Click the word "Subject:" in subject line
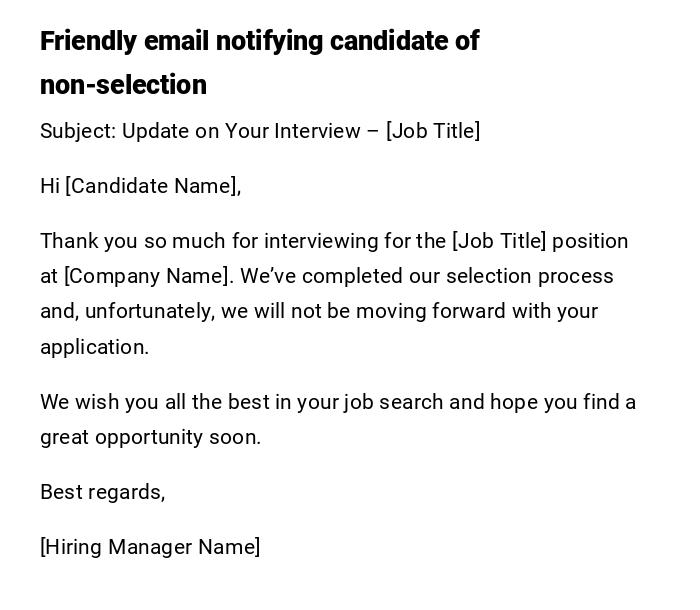Screen dimensions: 700x610 coord(78,131)
